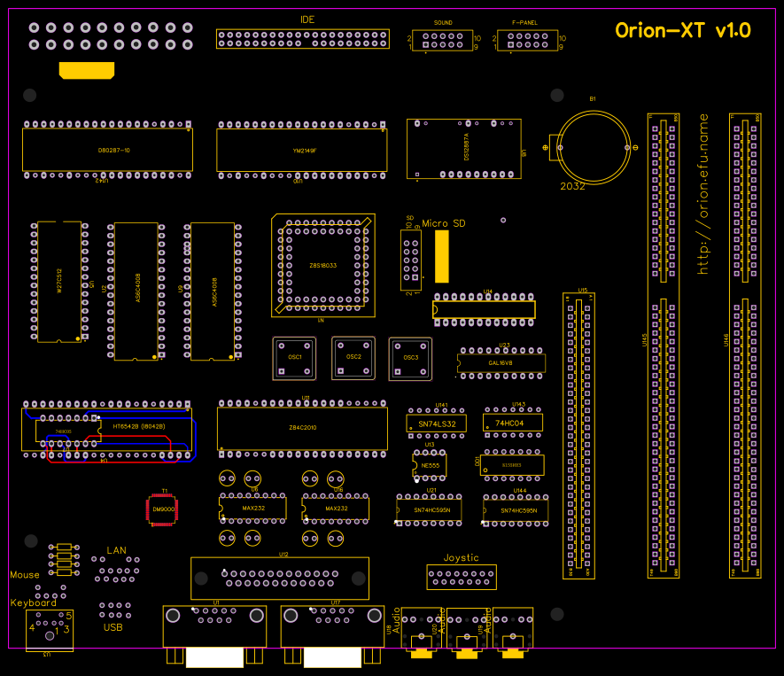Select the Keyboard connector label

coord(32,602)
